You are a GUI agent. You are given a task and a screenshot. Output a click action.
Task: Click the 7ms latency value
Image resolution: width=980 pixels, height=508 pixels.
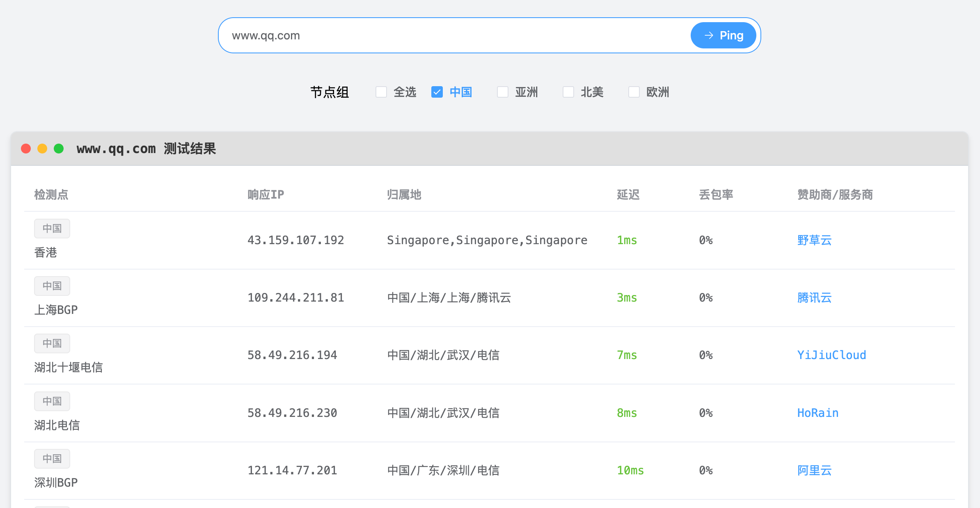pos(627,355)
